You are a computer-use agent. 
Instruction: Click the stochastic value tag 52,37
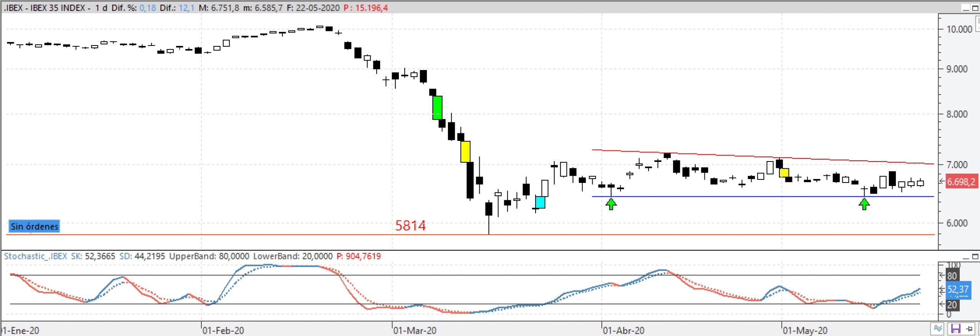click(958, 290)
